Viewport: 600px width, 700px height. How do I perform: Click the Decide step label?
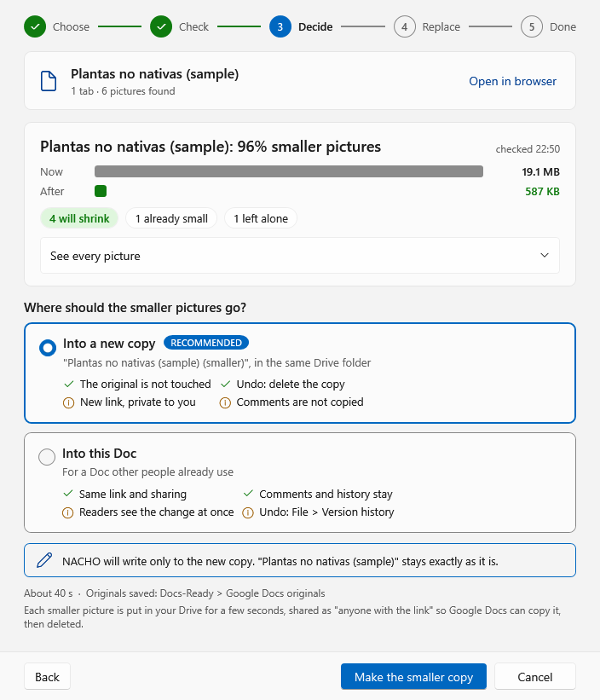tap(315, 26)
